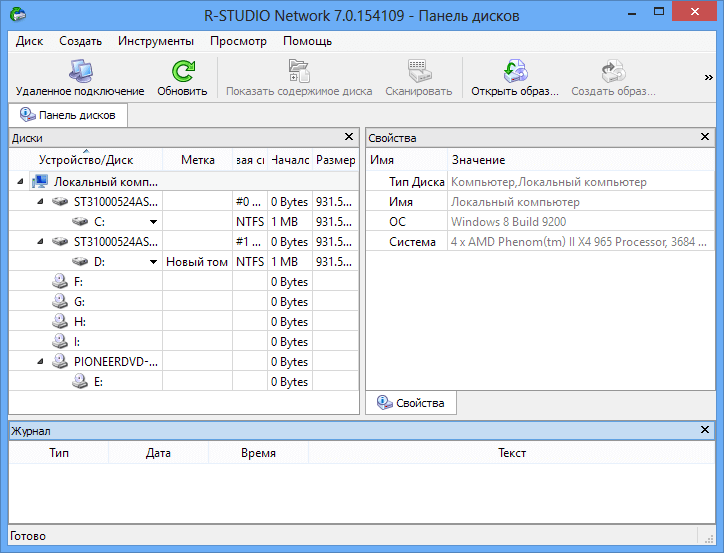Click hard drive icon of second ST31000524AS (#1)
Screen dimensions: 724x553
click(60, 241)
